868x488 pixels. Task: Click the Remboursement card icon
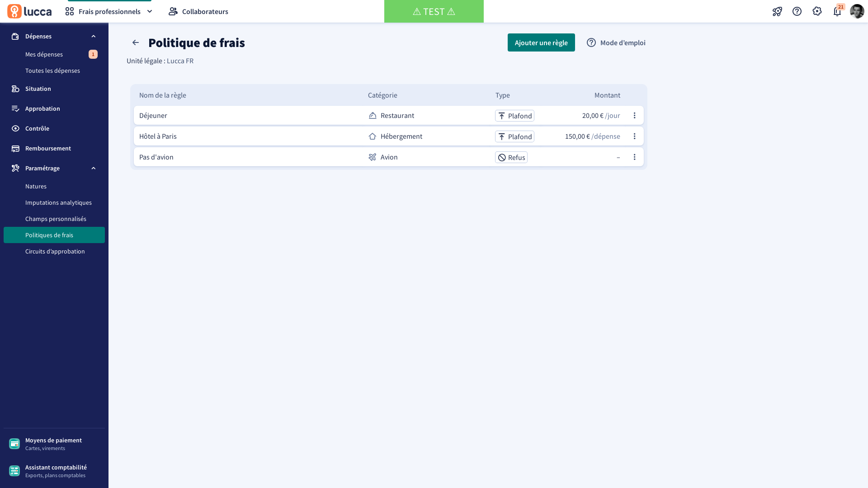(15, 148)
